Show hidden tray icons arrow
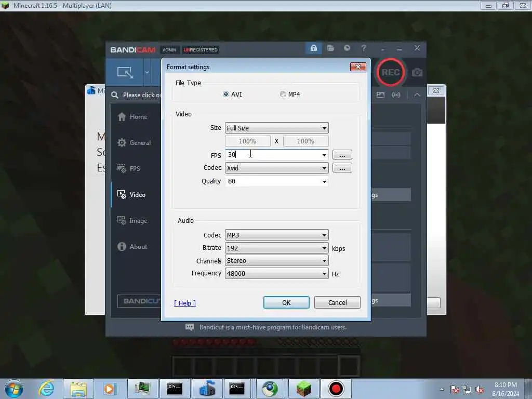This screenshot has height=399, width=532. click(442, 390)
